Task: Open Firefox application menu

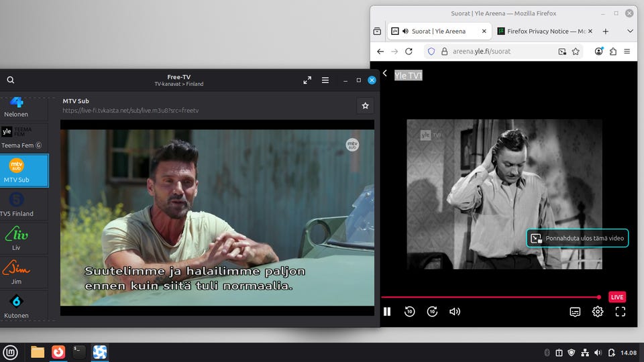Action: click(x=627, y=52)
